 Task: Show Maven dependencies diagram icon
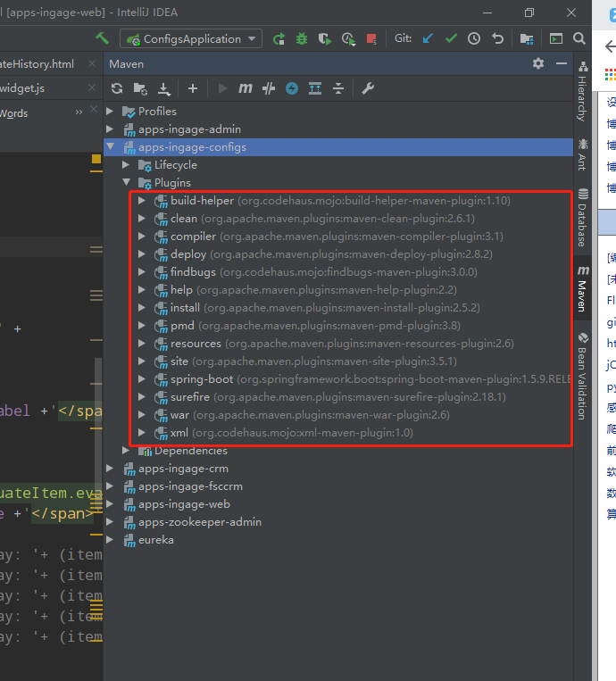pyautogui.click(x=315, y=88)
